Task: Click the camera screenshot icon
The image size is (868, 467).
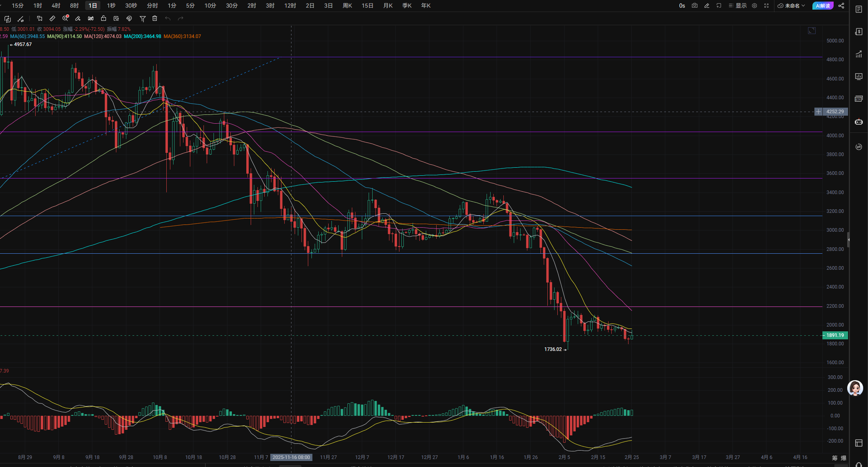Action: click(x=694, y=6)
